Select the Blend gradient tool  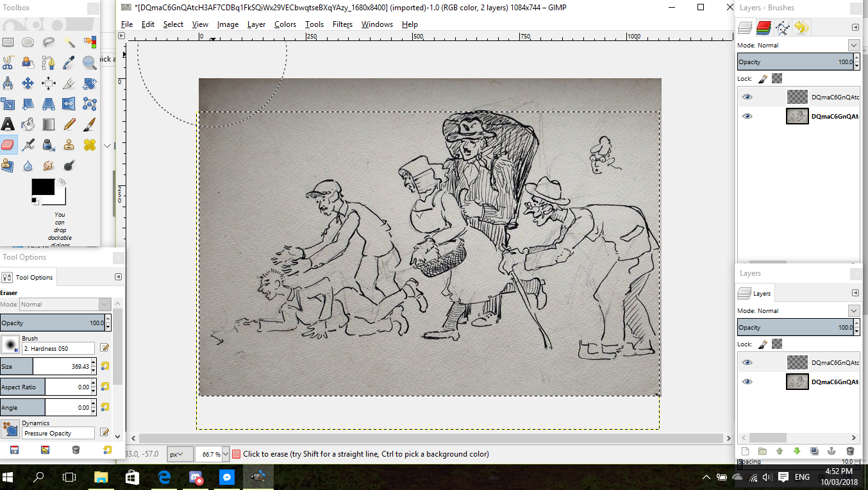(49, 124)
